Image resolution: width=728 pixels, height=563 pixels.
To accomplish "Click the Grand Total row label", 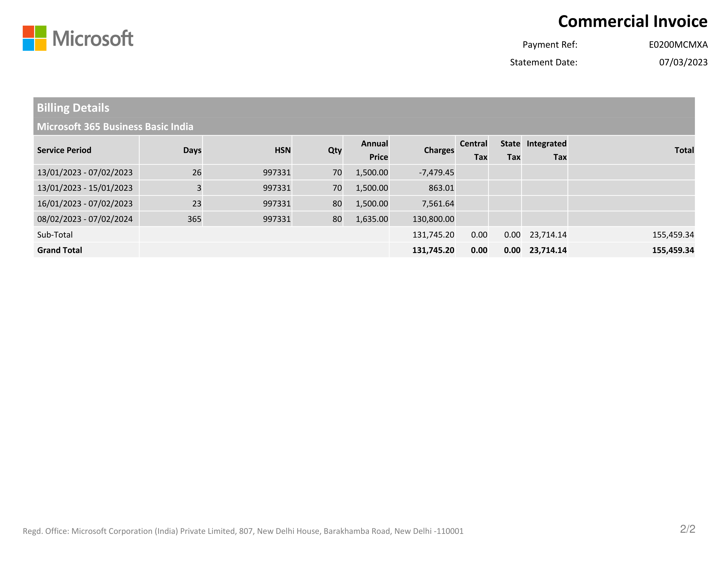I will (x=59, y=250).
